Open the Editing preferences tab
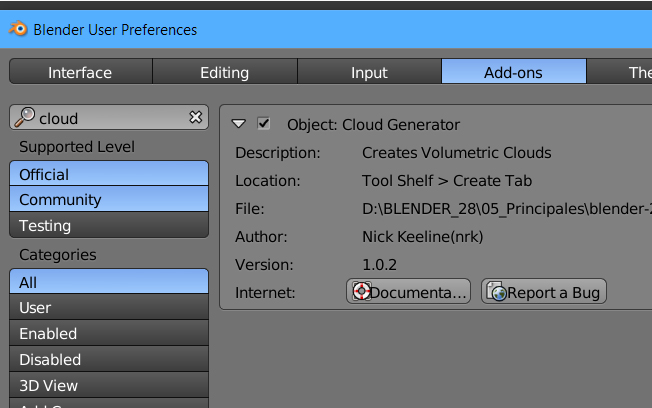 click(x=224, y=72)
